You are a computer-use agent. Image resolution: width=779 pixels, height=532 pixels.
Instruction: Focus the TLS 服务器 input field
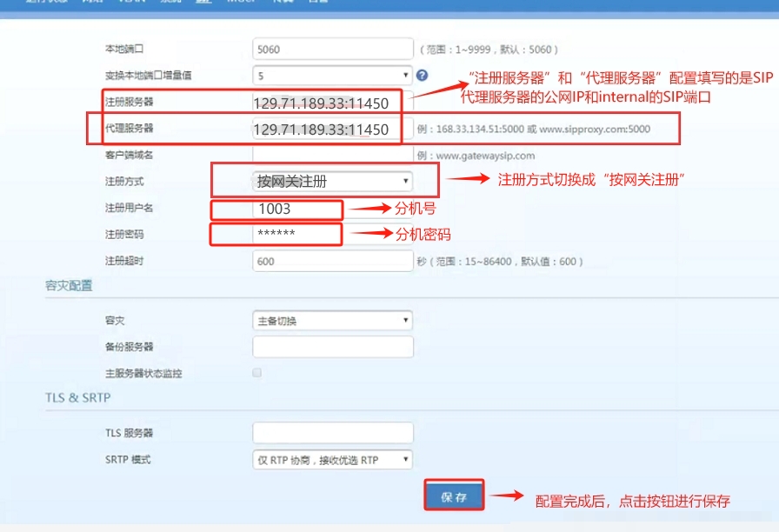[x=332, y=433]
